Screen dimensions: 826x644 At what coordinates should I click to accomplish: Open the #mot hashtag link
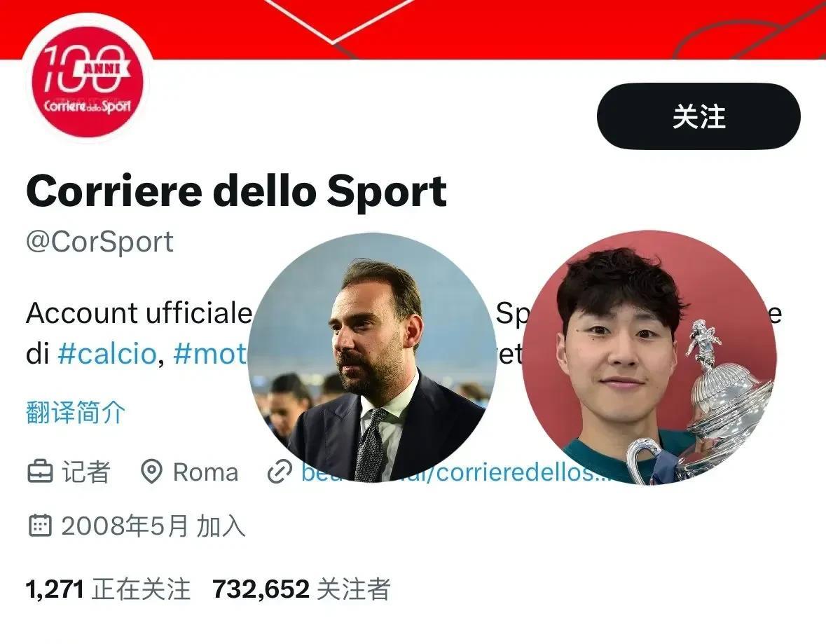tap(211, 354)
